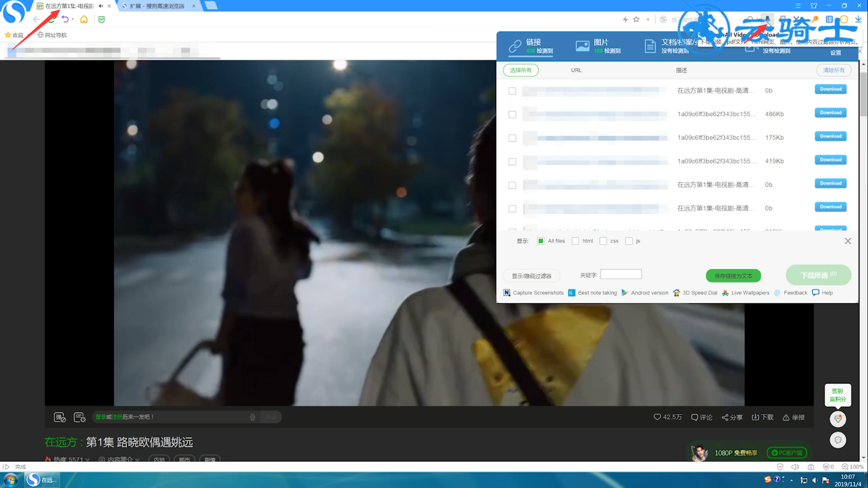
Task: Click the lightning speed-mode icon
Action: [x=625, y=19]
